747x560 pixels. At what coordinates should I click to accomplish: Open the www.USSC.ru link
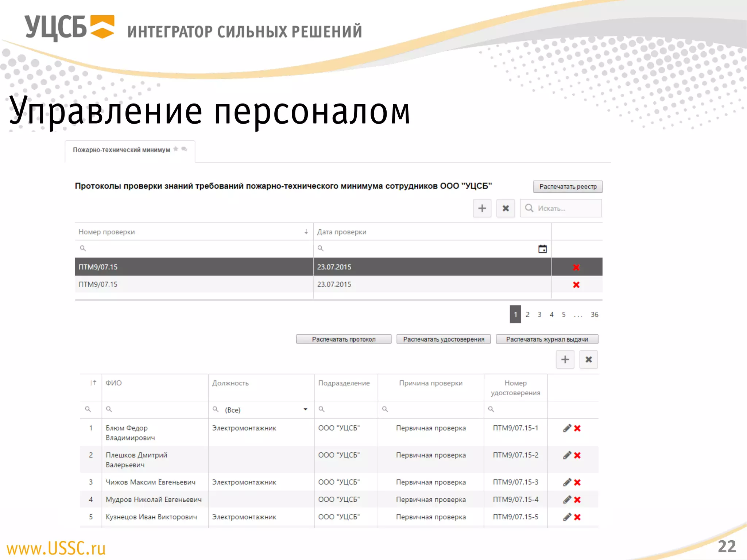click(56, 548)
